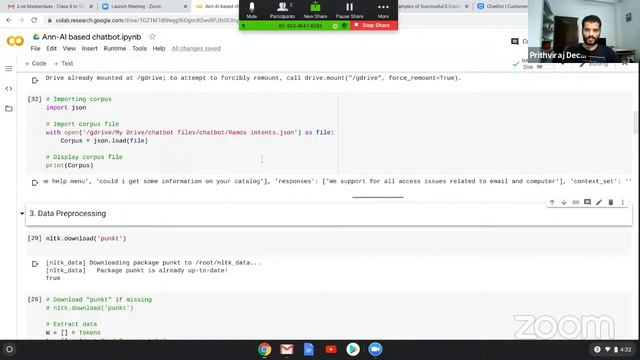640x360 pixels.
Task: Open Participants panel in Zoom toolbar
Action: (x=282, y=10)
